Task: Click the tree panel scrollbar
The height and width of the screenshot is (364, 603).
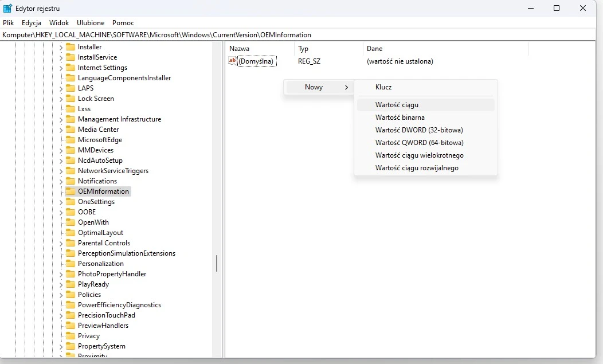Action: pos(217,264)
